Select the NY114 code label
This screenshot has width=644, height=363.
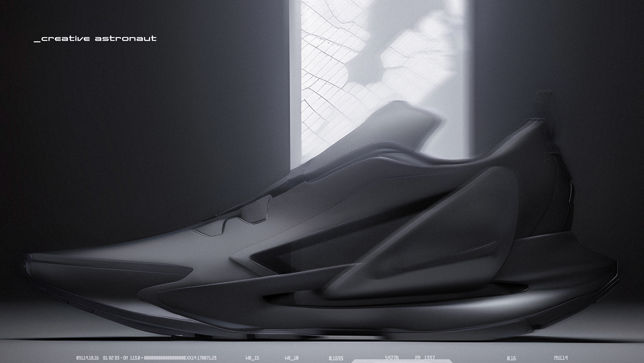click(560, 358)
